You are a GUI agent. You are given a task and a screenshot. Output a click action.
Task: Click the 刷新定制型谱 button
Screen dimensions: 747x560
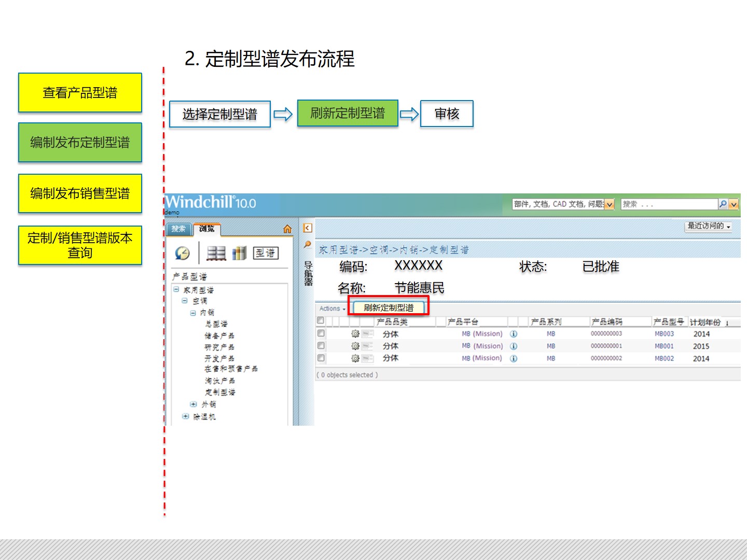point(389,307)
